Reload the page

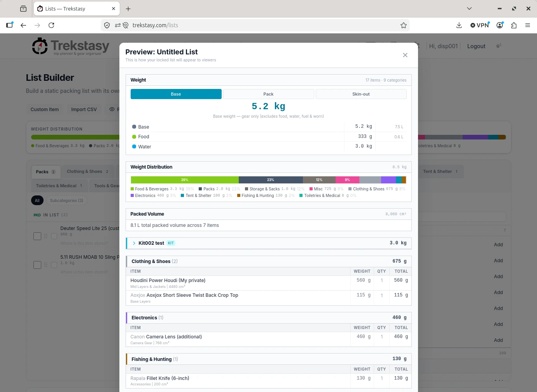coord(51,25)
